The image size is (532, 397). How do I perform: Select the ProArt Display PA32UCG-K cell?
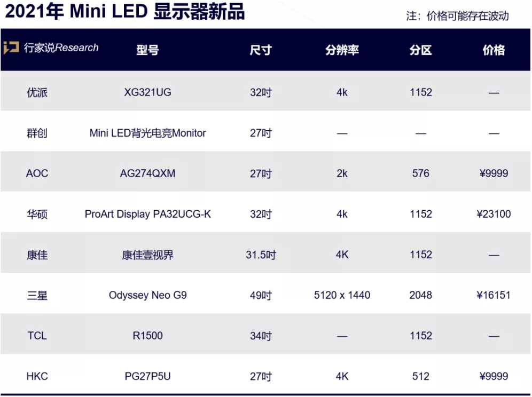click(147, 214)
